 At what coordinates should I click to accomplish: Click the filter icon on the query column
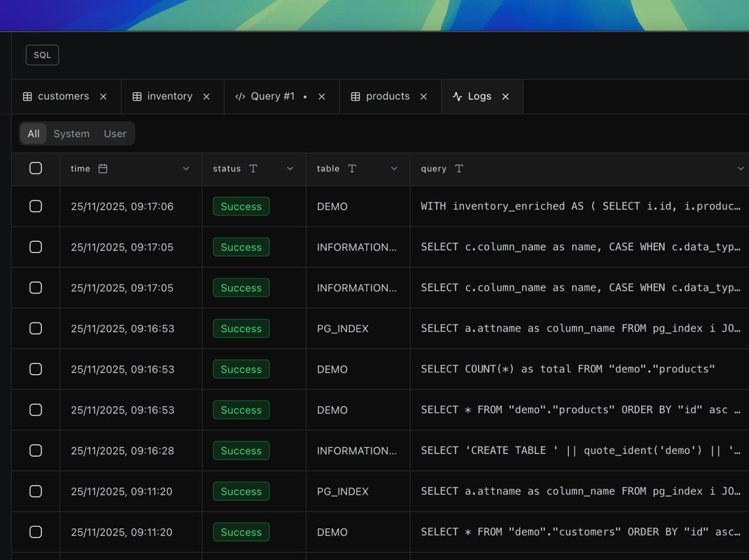[459, 169]
